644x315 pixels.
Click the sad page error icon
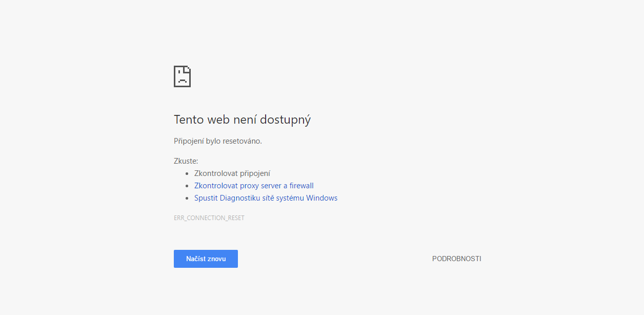tap(182, 76)
